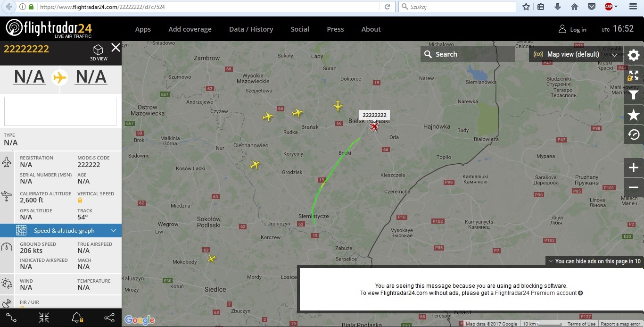
Task: Click the origin airport N/A link
Action: (29, 76)
